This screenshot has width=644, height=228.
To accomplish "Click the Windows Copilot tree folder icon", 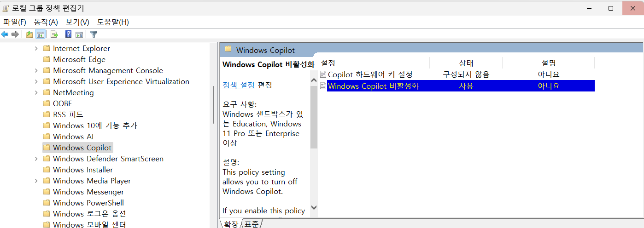I will pos(46,148).
